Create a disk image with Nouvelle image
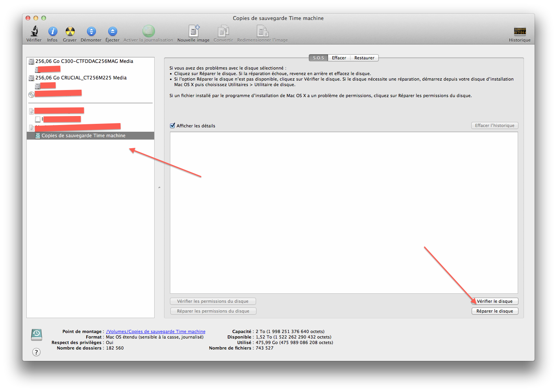557x392 pixels. click(x=194, y=31)
